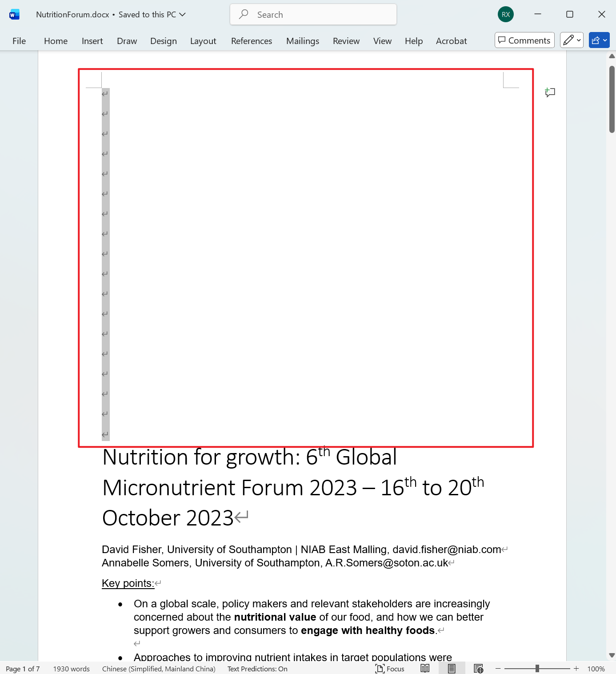Open the References ribbon tab
The width and height of the screenshot is (616, 674).
pyautogui.click(x=252, y=40)
